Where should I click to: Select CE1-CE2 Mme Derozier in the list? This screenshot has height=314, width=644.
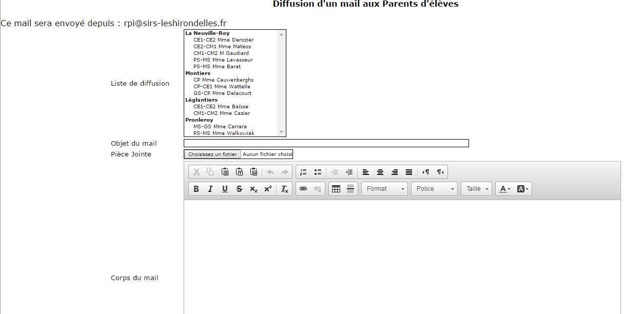pyautogui.click(x=223, y=40)
